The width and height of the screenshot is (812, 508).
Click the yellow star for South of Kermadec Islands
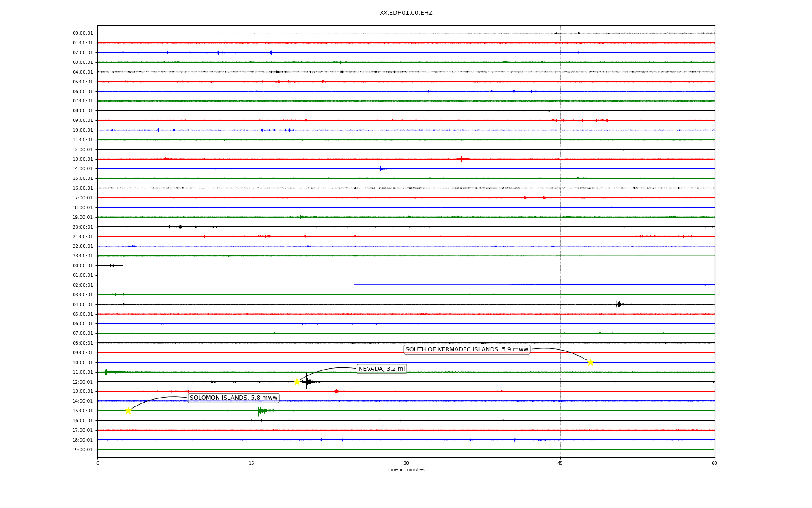pos(590,362)
